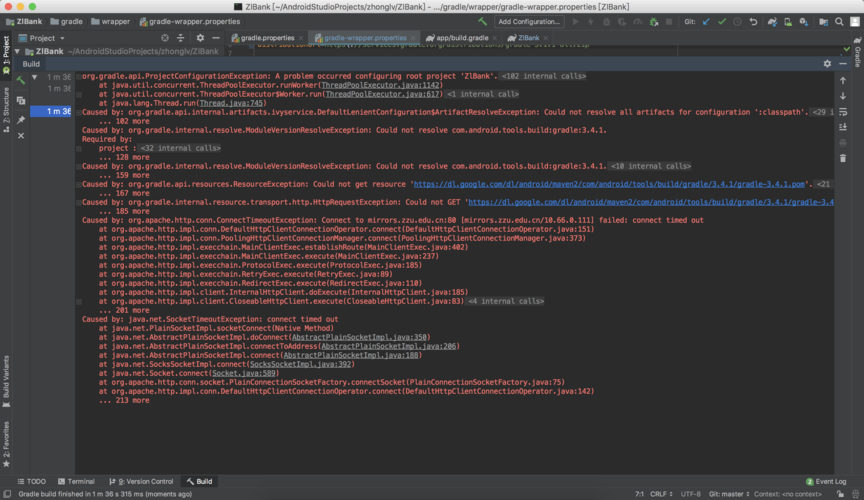Open the Project view type dropdown
Viewport: 864px width, 500px height.
point(42,38)
